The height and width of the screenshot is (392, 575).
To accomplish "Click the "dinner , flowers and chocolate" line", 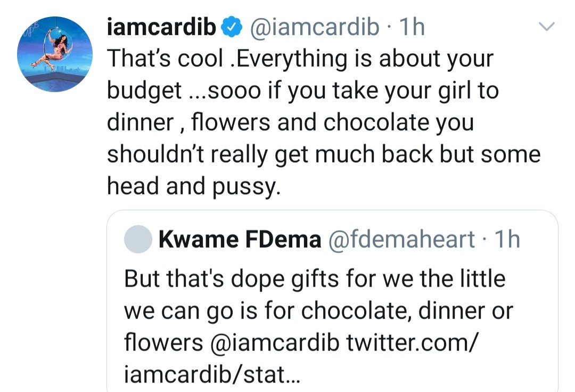I will point(290,123).
